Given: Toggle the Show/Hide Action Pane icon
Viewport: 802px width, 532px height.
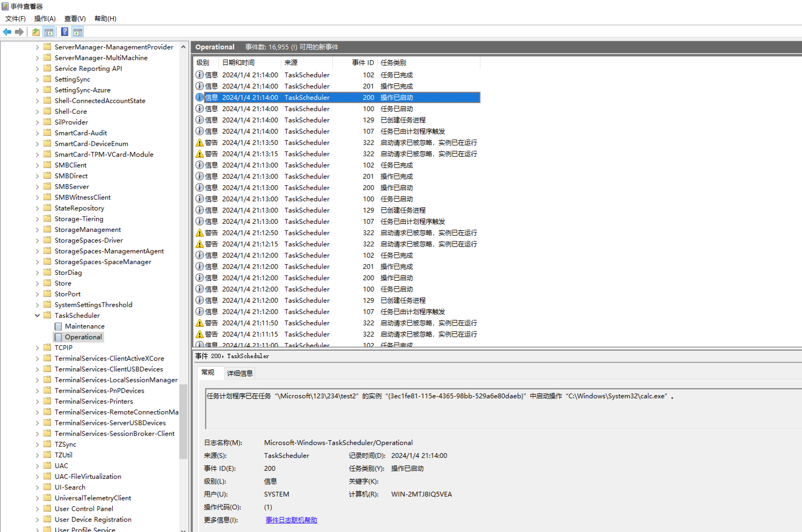Looking at the screenshot, I should pos(78,32).
